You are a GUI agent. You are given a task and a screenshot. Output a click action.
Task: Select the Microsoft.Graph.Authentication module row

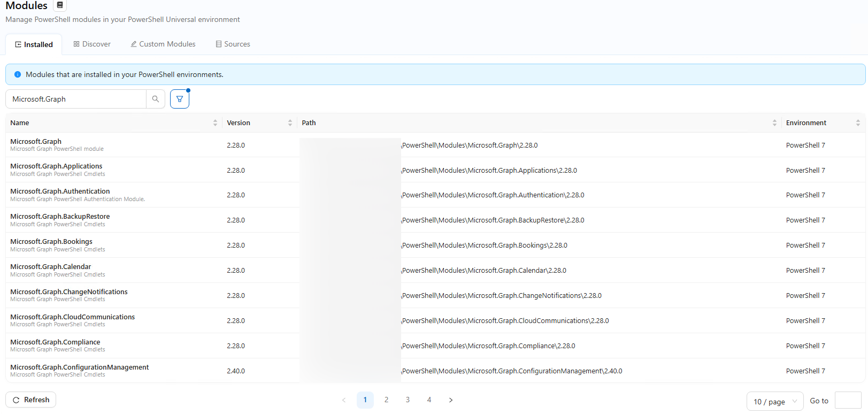pyautogui.click(x=435, y=195)
